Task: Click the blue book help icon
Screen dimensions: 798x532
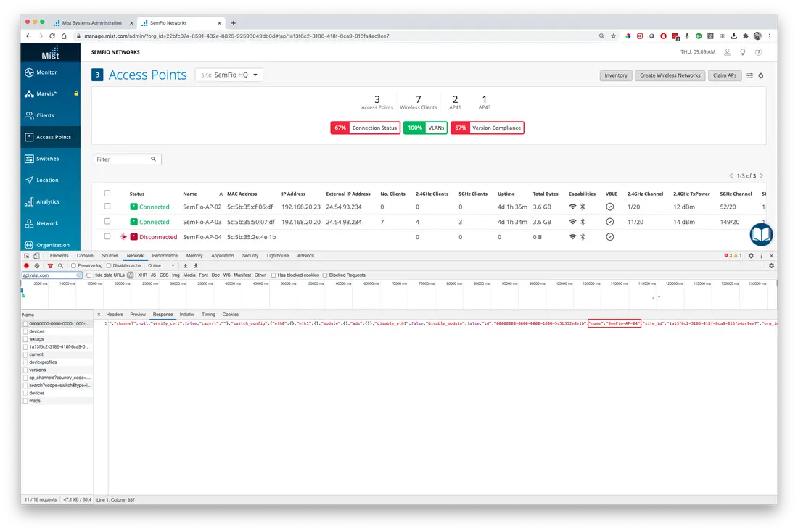Action: pyautogui.click(x=761, y=234)
